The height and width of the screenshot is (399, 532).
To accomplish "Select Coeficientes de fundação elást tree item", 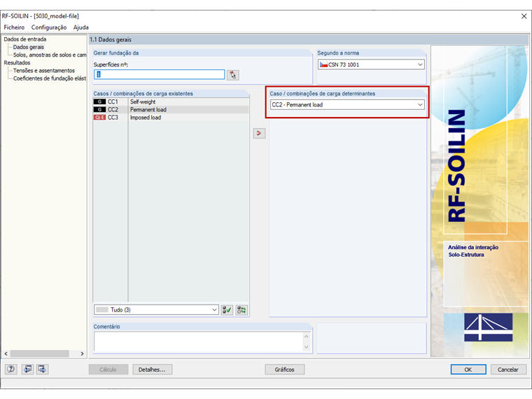I will tap(50, 78).
